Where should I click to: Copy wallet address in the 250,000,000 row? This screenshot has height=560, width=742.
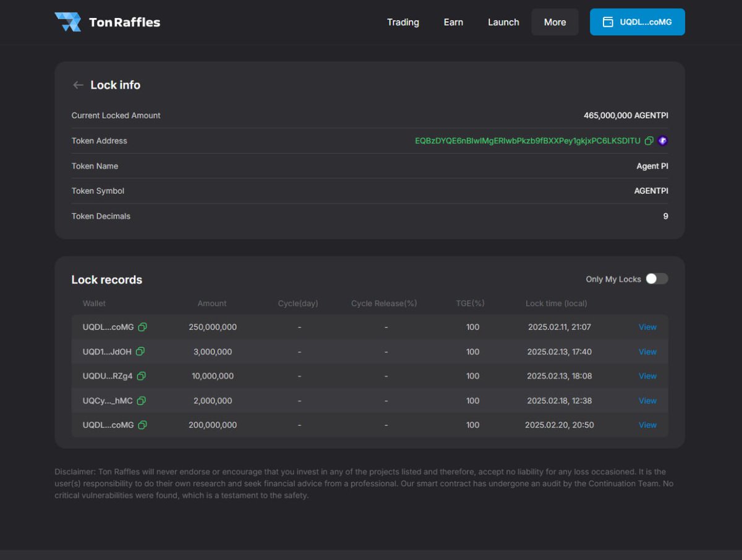coord(143,327)
